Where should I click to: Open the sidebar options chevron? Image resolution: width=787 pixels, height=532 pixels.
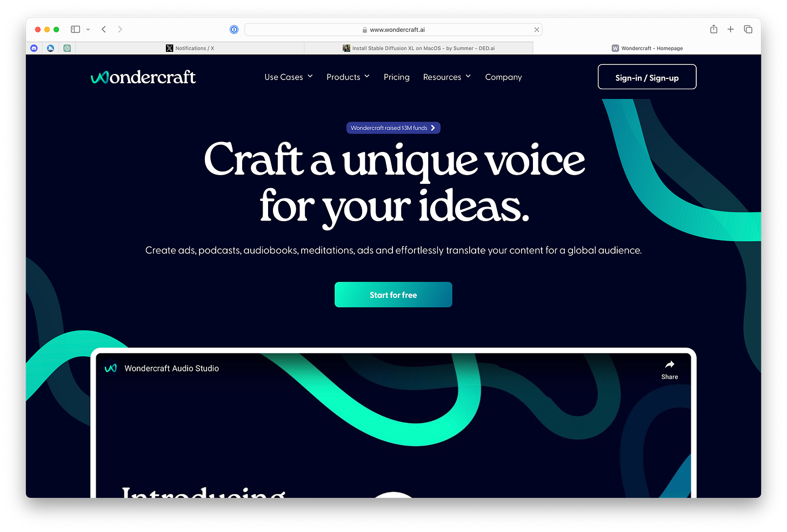88,29
